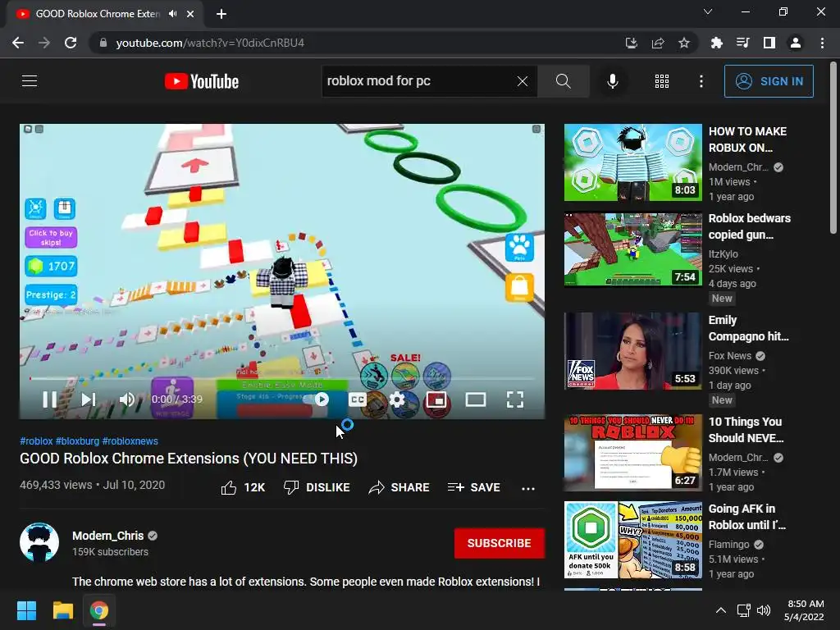Click the ItzKylo channel name
Image resolution: width=840 pixels, height=630 pixels.
(x=724, y=254)
